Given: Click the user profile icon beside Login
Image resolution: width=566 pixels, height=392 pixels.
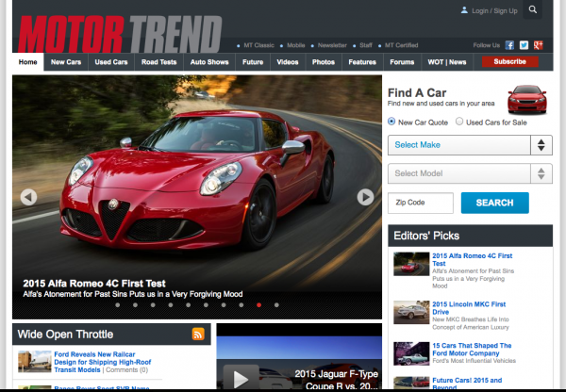Looking at the screenshot, I should 464,10.
